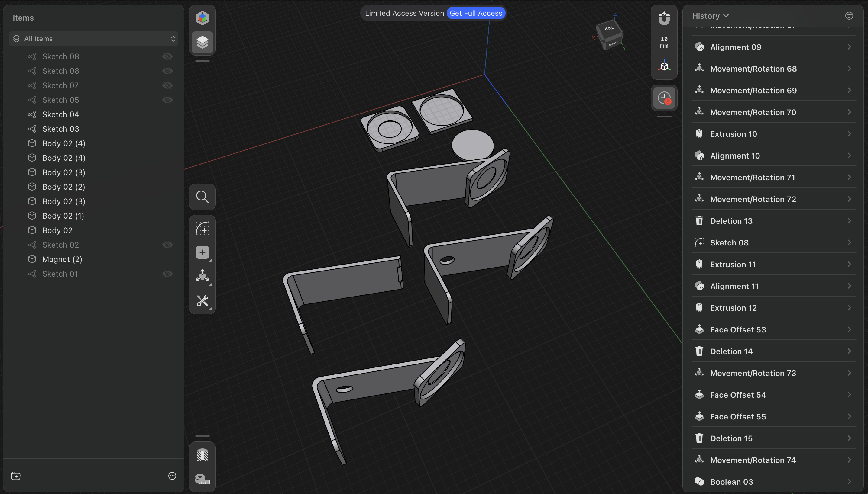Click Top on the view orientation cube

(609, 29)
